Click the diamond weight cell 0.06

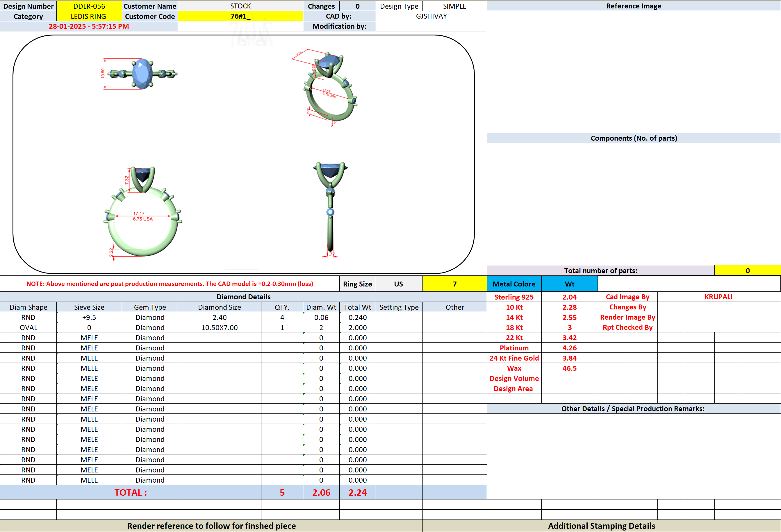click(x=321, y=317)
